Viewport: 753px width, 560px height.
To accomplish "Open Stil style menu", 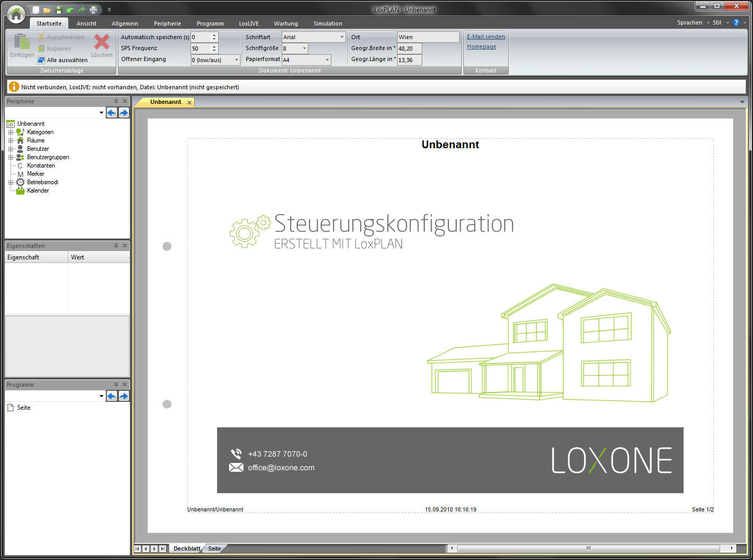I will pyautogui.click(x=721, y=22).
